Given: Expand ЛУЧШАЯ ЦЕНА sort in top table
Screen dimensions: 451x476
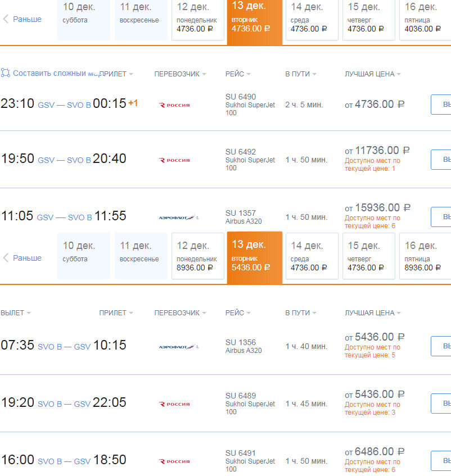Looking at the screenshot, I should click(373, 74).
